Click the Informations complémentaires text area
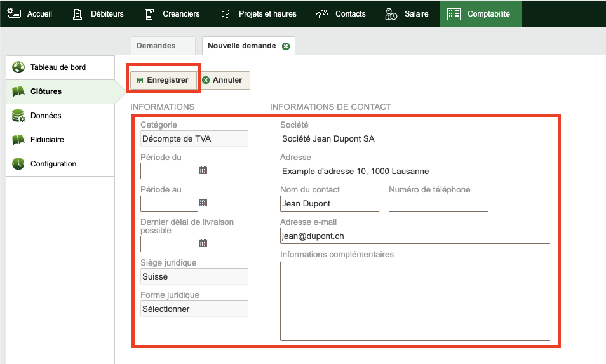 415,301
